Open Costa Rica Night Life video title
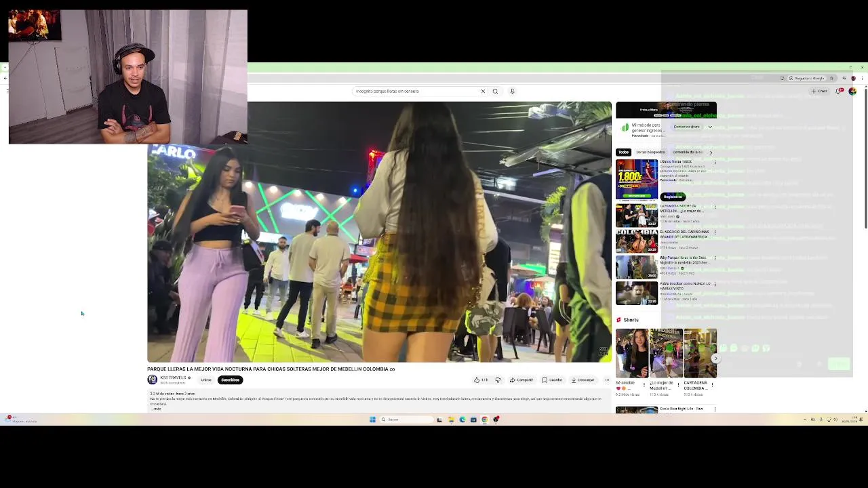 click(681, 409)
